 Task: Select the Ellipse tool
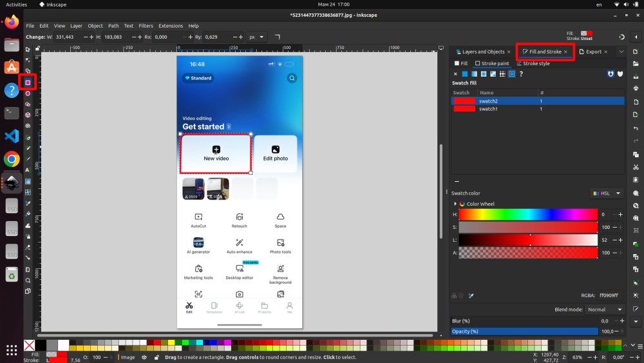pos(28,93)
